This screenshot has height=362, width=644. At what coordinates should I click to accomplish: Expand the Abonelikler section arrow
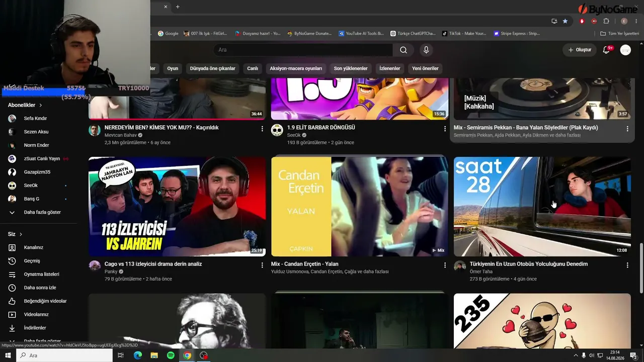(x=40, y=105)
